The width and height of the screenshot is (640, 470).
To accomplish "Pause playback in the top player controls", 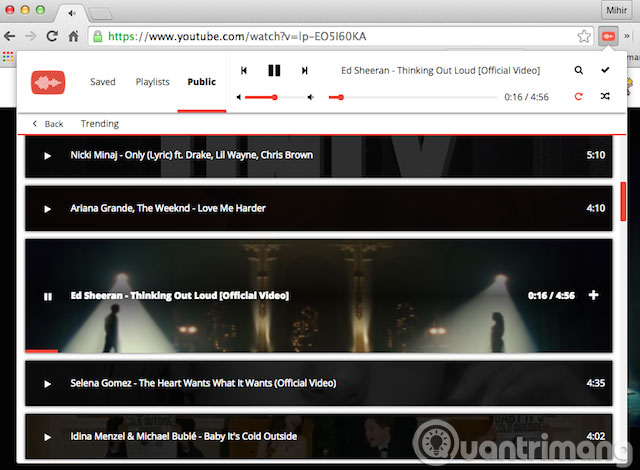I will [274, 71].
